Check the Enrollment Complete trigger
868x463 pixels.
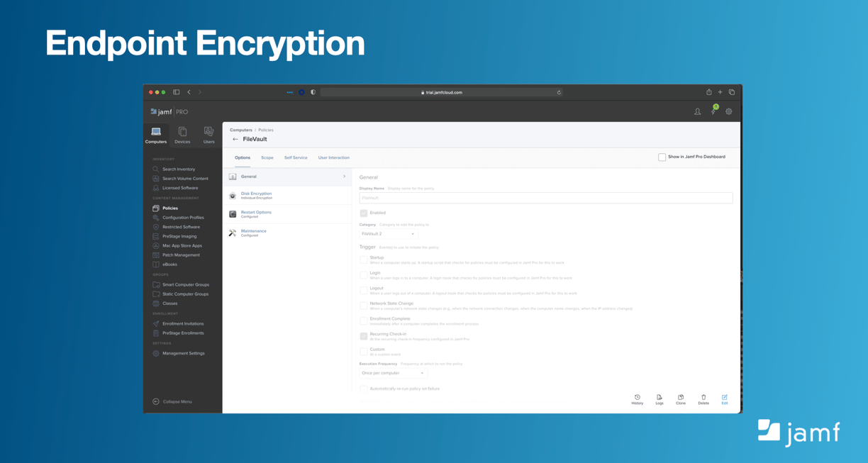[364, 320]
